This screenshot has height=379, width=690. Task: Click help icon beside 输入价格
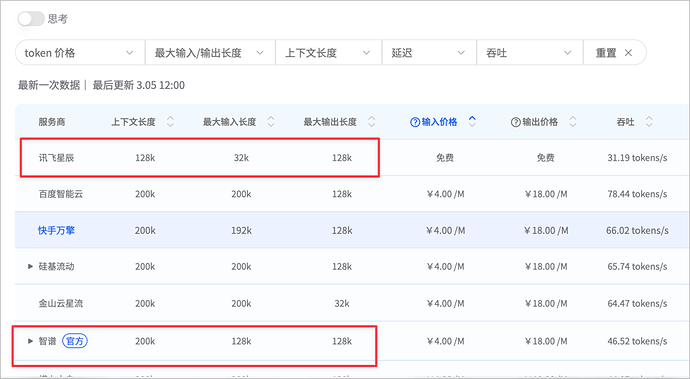coord(415,122)
